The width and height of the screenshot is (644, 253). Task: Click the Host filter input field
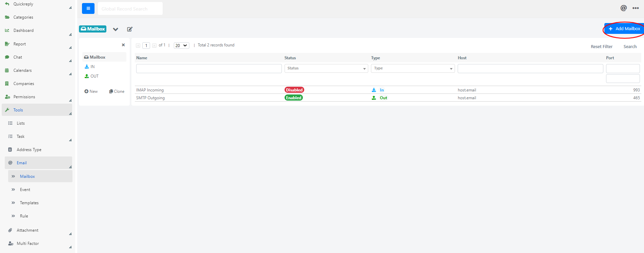[x=530, y=68]
